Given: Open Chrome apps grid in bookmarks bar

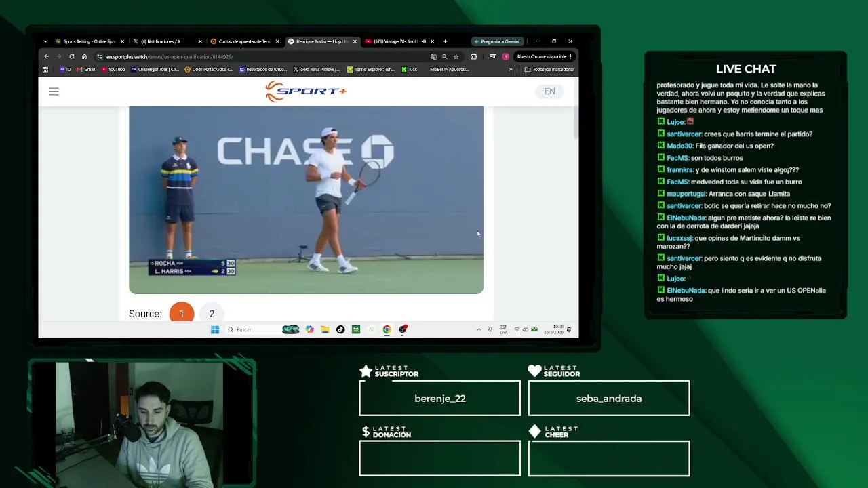Looking at the screenshot, I should click(45, 69).
